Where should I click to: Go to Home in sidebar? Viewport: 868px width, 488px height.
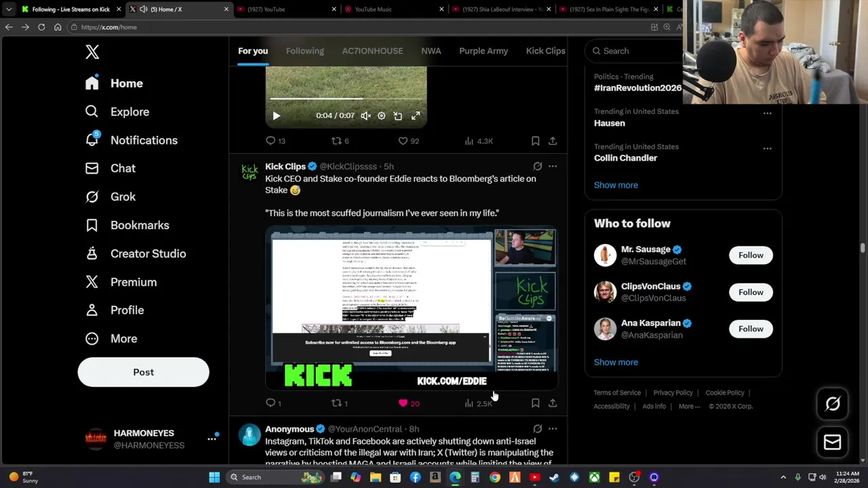click(x=114, y=83)
